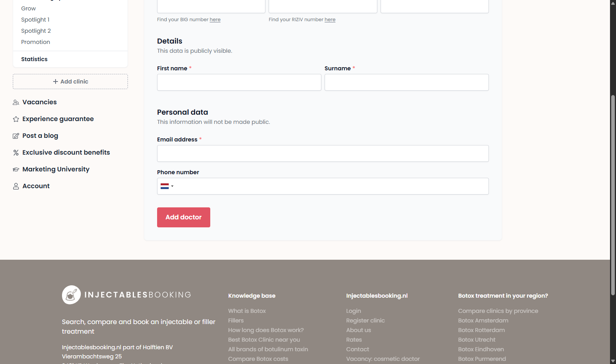Open the Vacancies menu entry

[x=40, y=102]
